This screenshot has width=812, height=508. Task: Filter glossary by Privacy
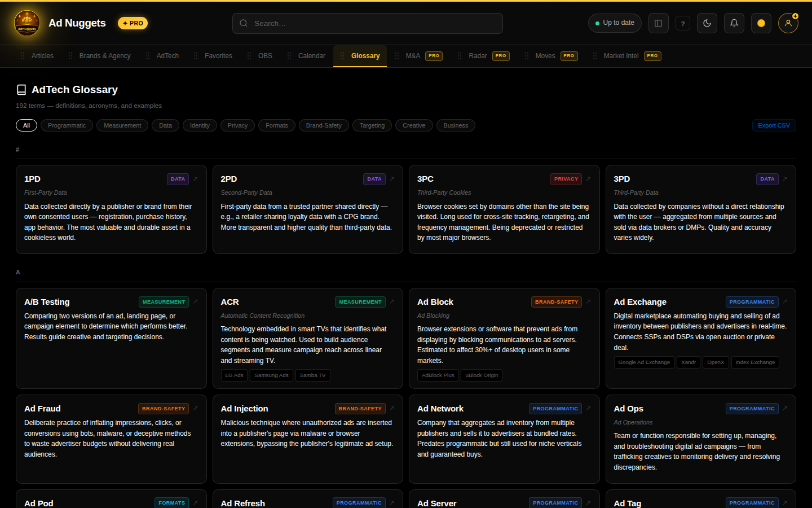coord(237,125)
